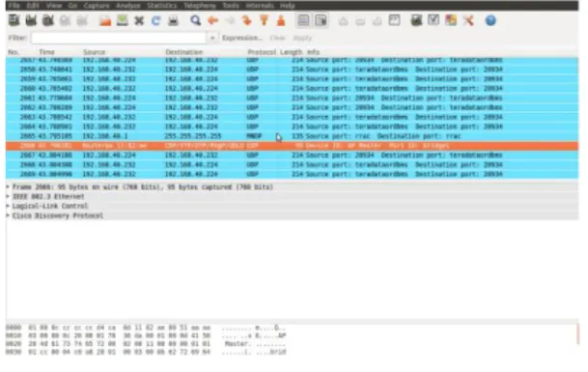Open the Edit menu
The image size is (588, 372).
[33, 5]
